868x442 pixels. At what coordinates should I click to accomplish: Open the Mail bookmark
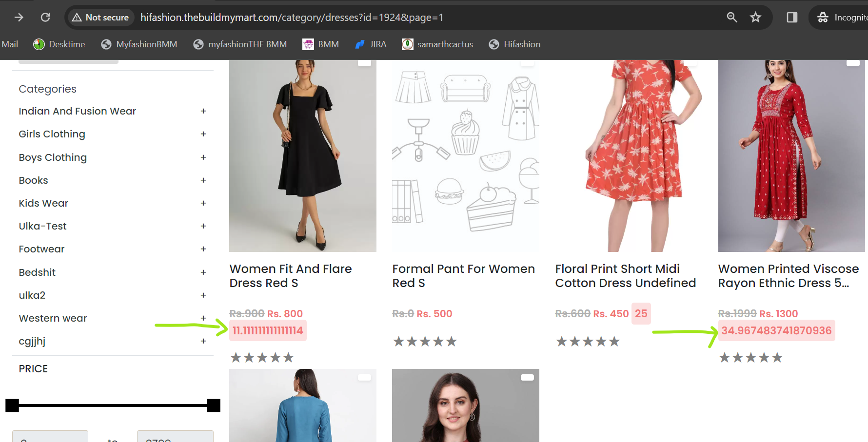click(x=10, y=44)
